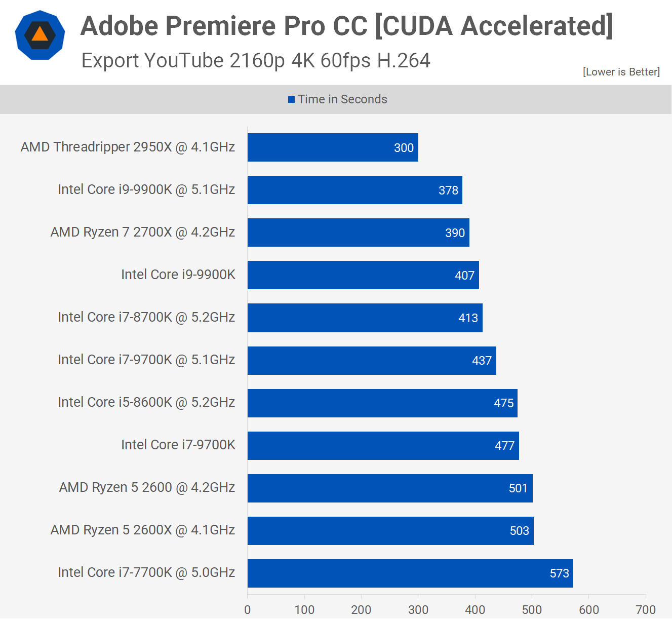The width and height of the screenshot is (672, 619).
Task: Select the i5-8600K @ 5.2GHz bar showing 475
Action: tap(382, 403)
